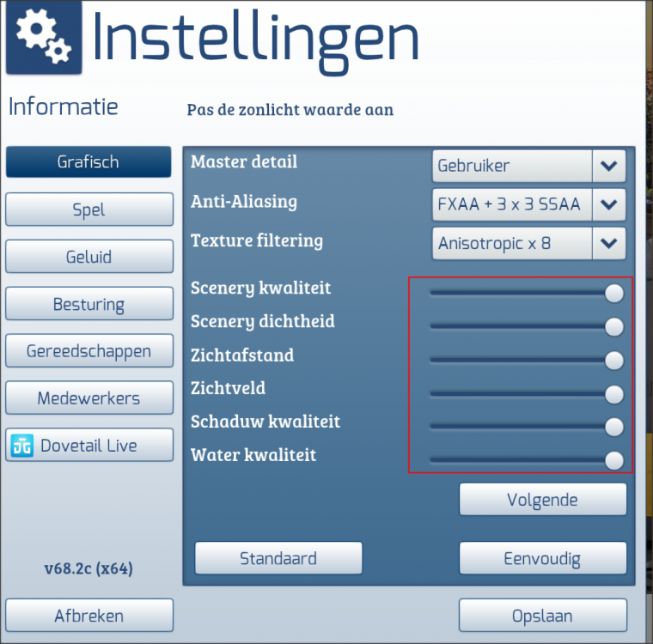This screenshot has height=644, width=653.
Task: Select the Grafisch tab
Action: point(88,161)
